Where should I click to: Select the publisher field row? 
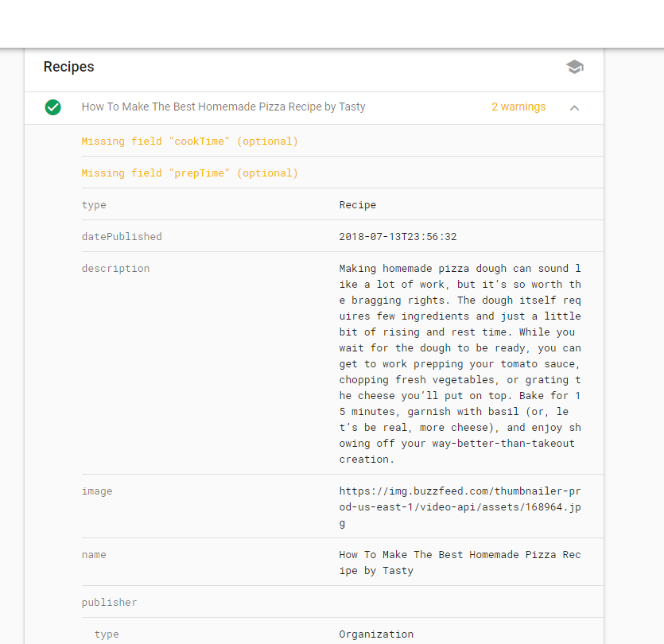coord(342,602)
